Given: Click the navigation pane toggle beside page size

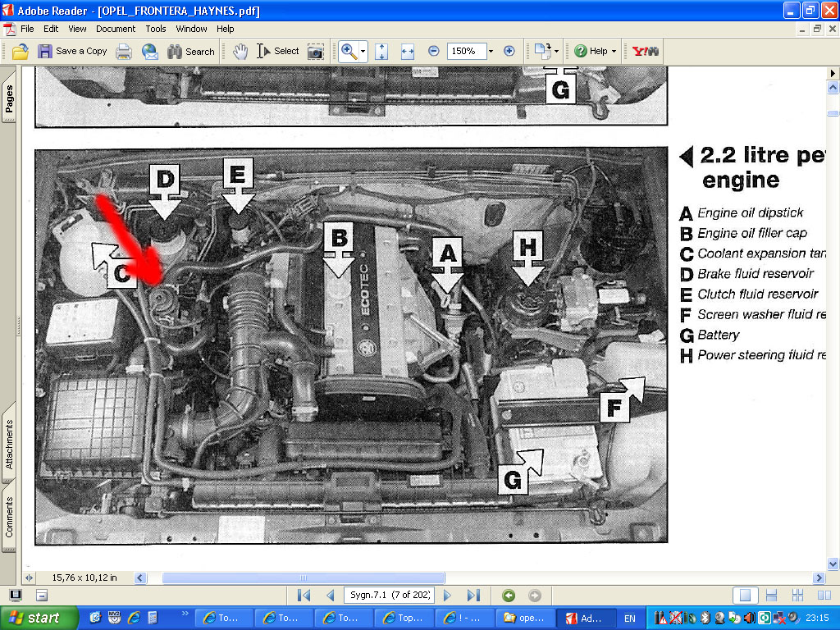Looking at the screenshot, I should click(x=29, y=577).
